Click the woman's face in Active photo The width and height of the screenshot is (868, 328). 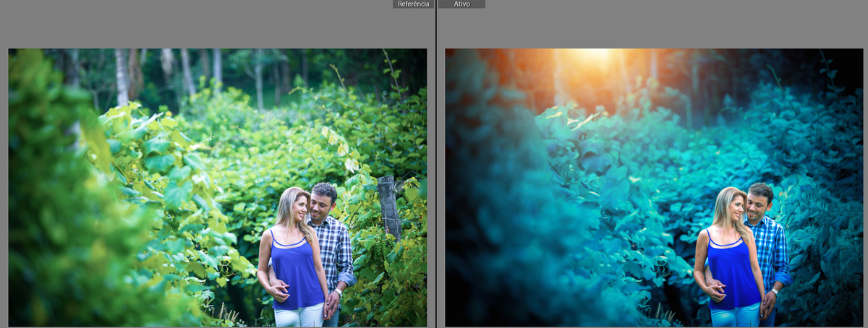[734, 207]
